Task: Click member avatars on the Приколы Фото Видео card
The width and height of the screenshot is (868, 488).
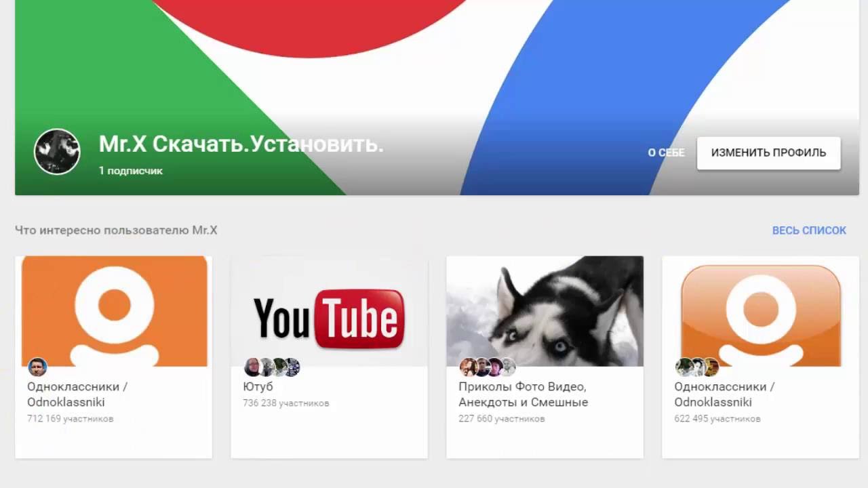Action: click(488, 367)
